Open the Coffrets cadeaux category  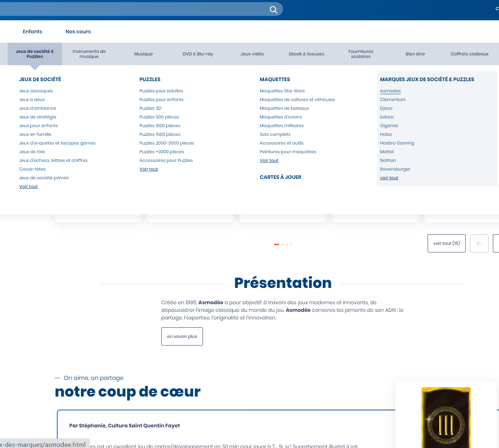pyautogui.click(x=470, y=54)
